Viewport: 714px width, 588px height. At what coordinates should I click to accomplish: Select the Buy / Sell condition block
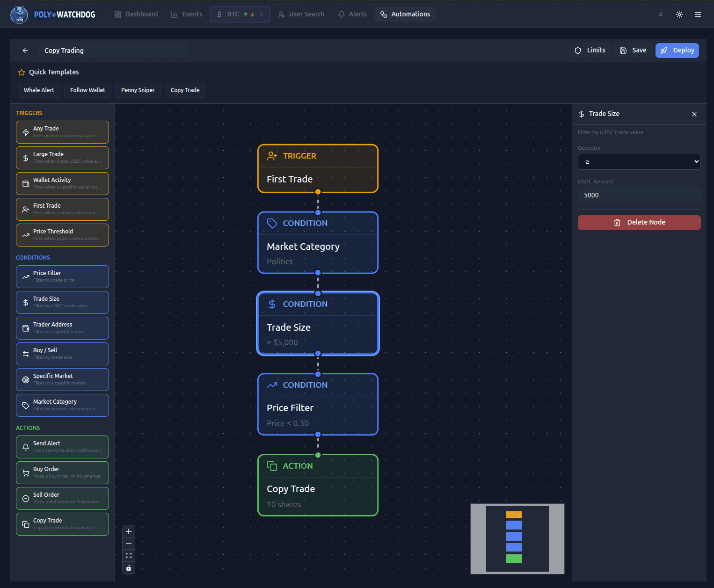pyautogui.click(x=62, y=354)
